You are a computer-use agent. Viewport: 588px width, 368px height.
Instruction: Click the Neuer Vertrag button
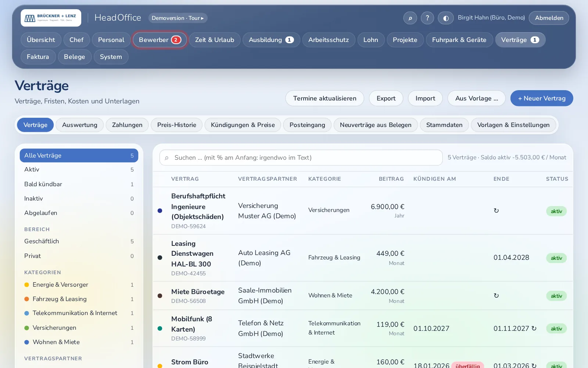tap(542, 98)
